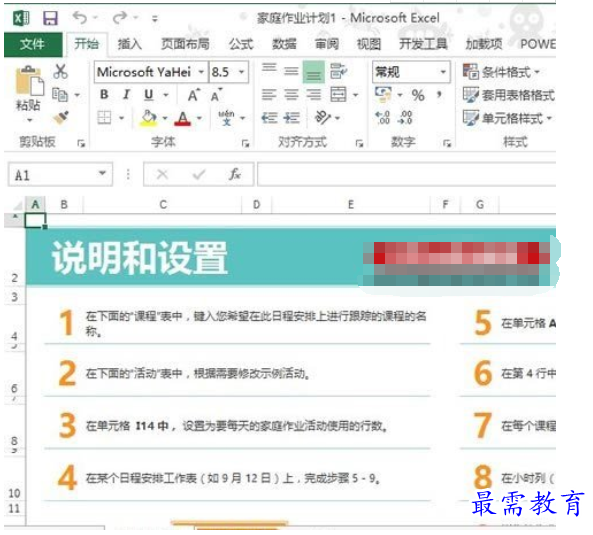Open the phonetic guide (wén) tool

click(x=227, y=118)
